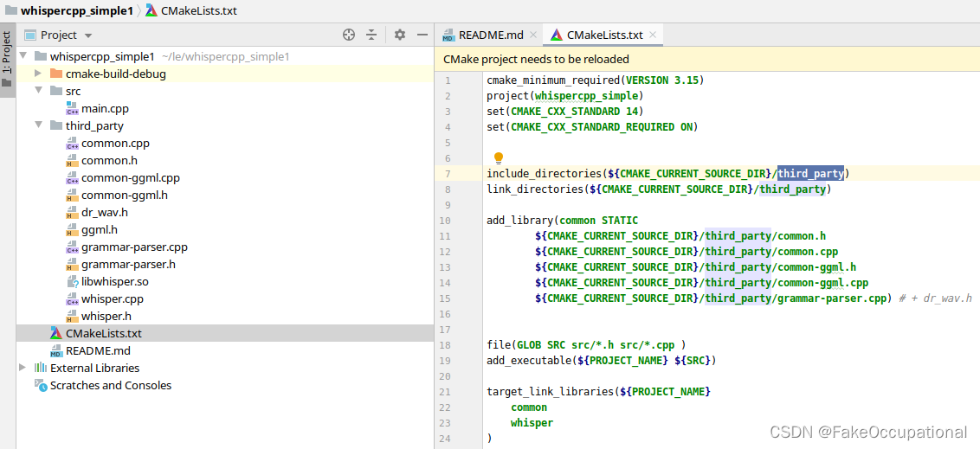Click line number 10 in the gutter

pos(445,221)
